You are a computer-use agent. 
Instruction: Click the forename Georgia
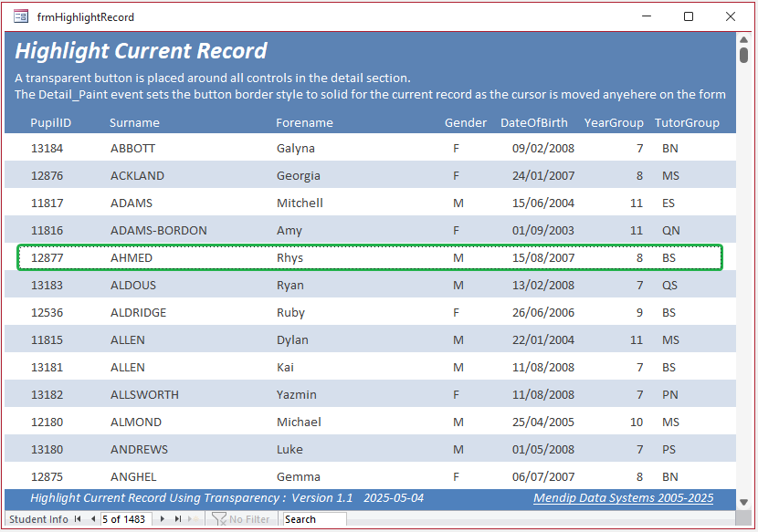point(299,176)
